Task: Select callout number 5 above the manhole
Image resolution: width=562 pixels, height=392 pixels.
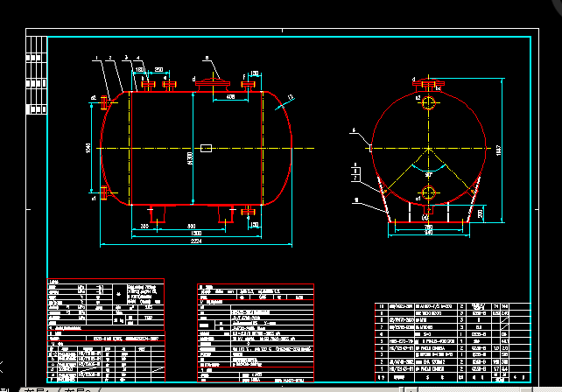Action: (x=207, y=58)
